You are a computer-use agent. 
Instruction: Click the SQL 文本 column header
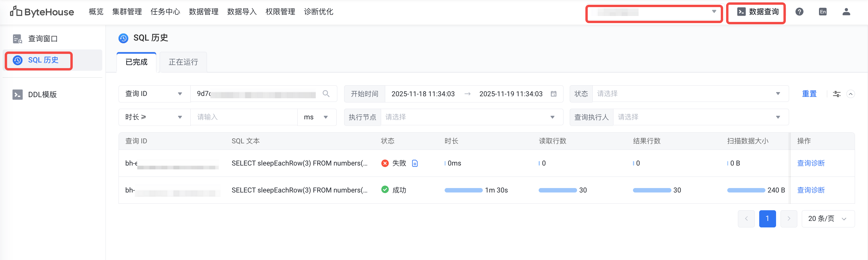tap(246, 141)
